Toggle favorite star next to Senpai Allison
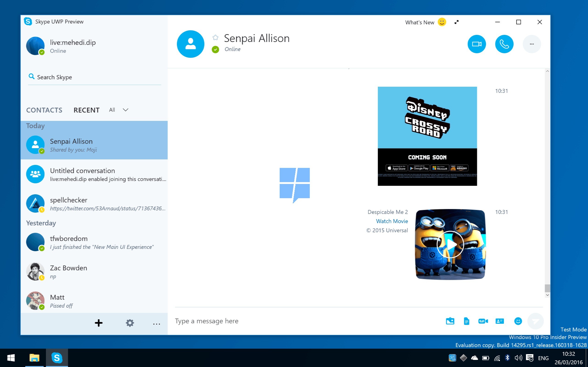This screenshot has height=367, width=588. (x=215, y=37)
